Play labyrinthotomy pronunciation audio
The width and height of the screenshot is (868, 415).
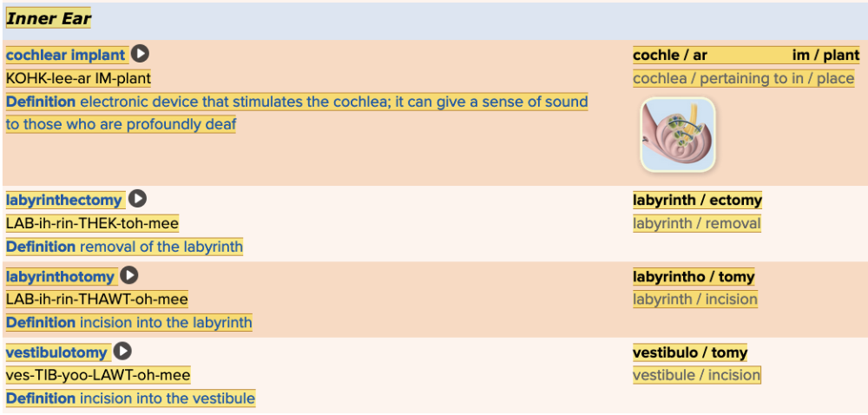129,276
